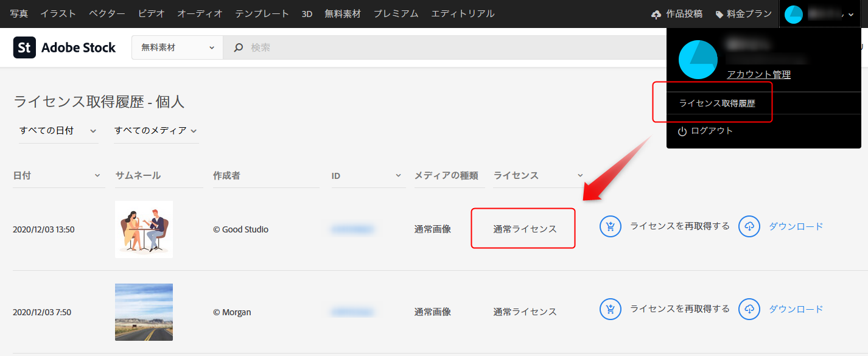Viewport: 868px width, 356px height.
Task: Open the アカウント管理 link
Action: pos(758,74)
